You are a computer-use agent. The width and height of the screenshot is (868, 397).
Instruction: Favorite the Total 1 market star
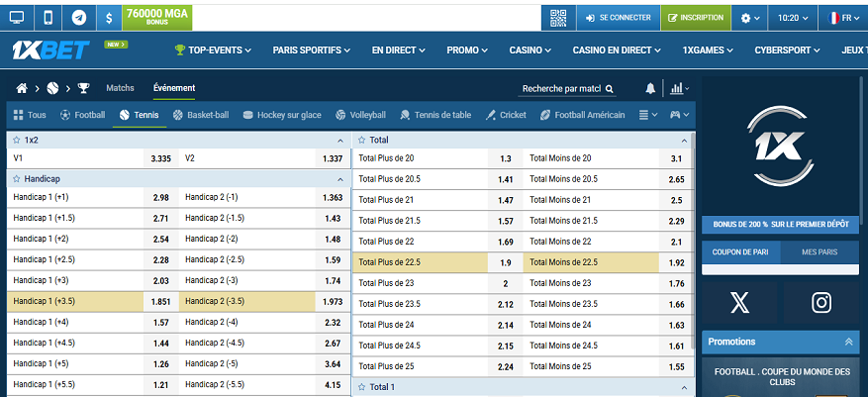coord(362,387)
